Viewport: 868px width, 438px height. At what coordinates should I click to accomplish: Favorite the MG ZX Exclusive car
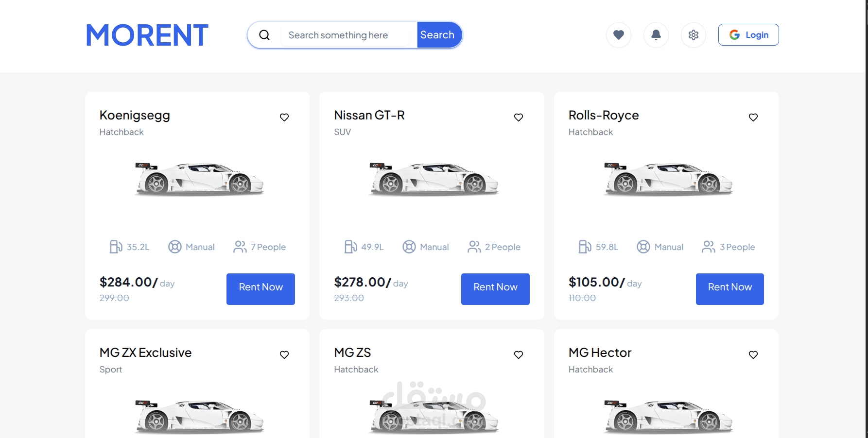coord(284,355)
